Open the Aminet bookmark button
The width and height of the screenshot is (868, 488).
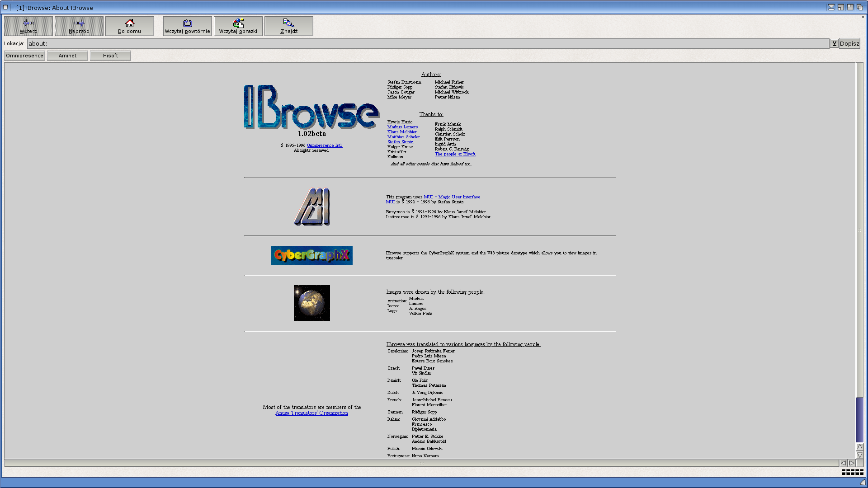pos(67,56)
